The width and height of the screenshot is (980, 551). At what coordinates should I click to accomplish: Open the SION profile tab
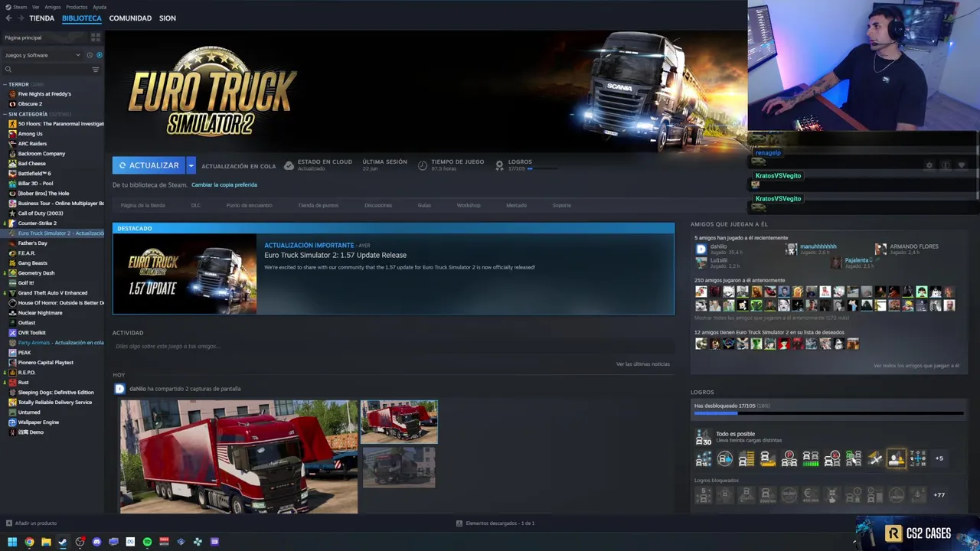pos(168,18)
